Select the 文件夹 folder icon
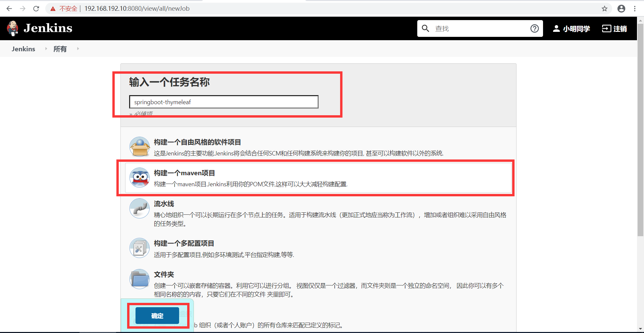The width and height of the screenshot is (644, 333). (x=140, y=279)
